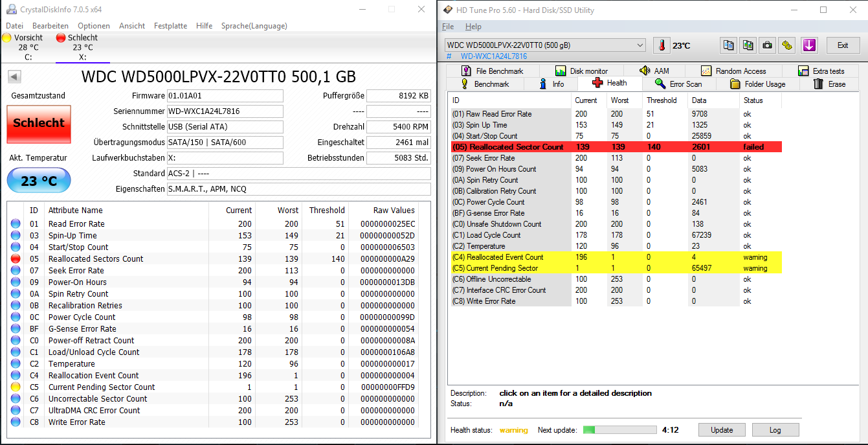Switch to the Random Access tab
Image resolution: width=868 pixels, height=445 pixels.
click(x=733, y=71)
